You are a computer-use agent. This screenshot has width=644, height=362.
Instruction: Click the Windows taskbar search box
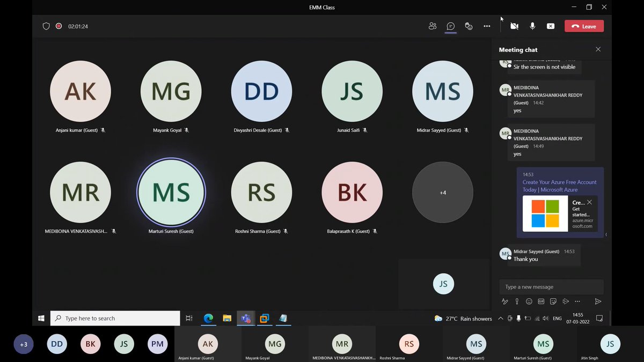click(x=115, y=318)
